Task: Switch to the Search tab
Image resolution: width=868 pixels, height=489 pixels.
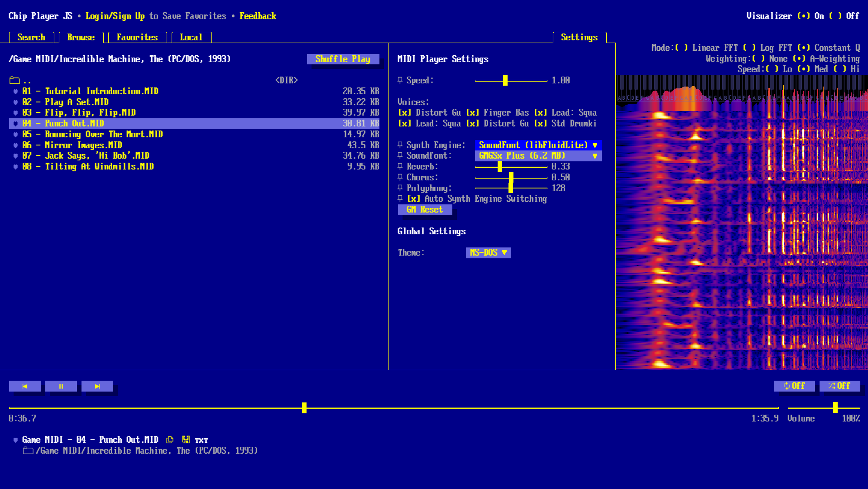Action: click(x=31, y=37)
